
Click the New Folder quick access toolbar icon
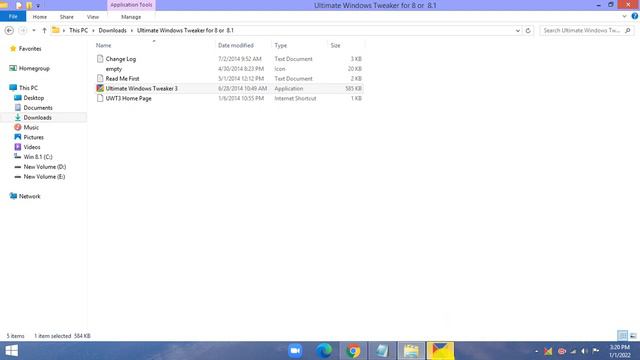(29, 5)
